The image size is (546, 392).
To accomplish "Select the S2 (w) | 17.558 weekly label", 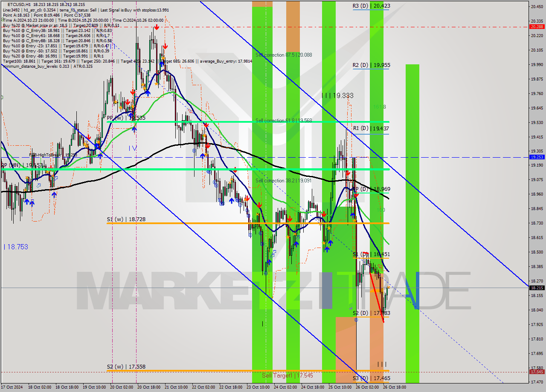I will coord(126,366).
